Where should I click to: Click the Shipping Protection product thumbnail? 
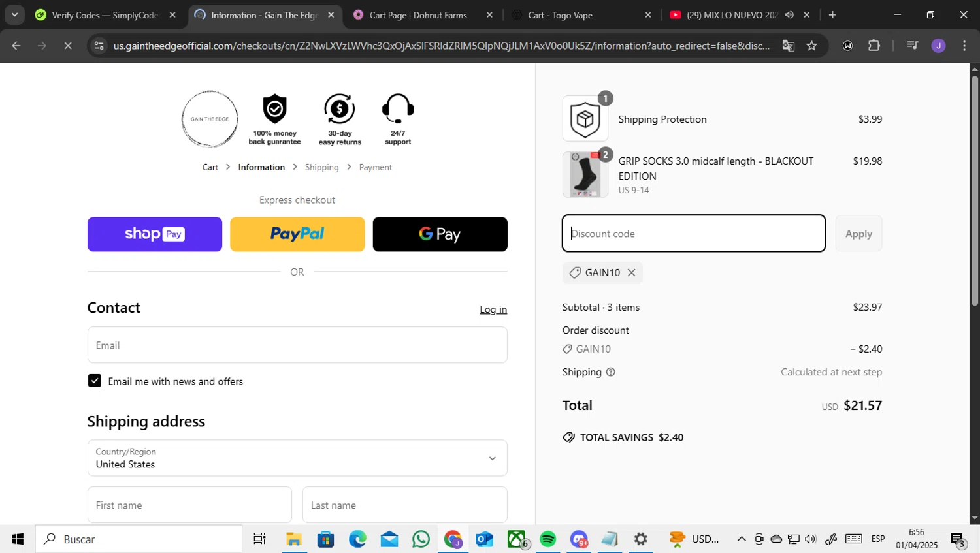pos(585,119)
